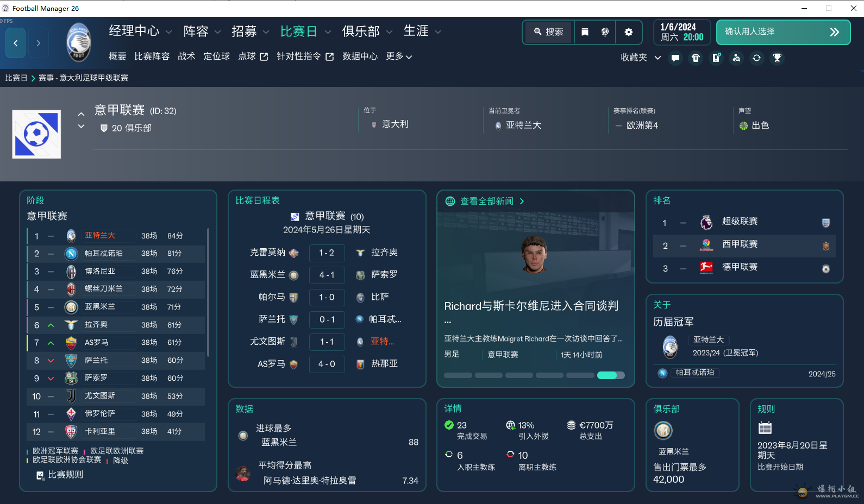This screenshot has width=864, height=504.
Task: Expand the 更多 more menu
Action: tap(399, 56)
